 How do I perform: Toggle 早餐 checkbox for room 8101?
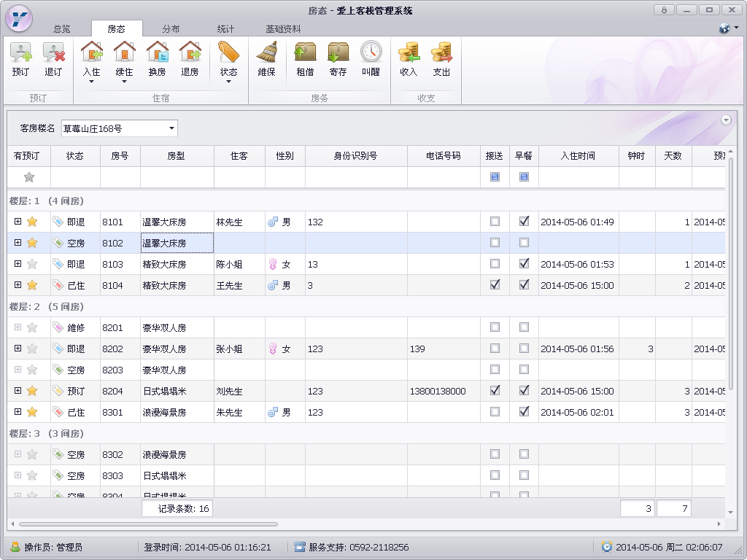click(524, 222)
